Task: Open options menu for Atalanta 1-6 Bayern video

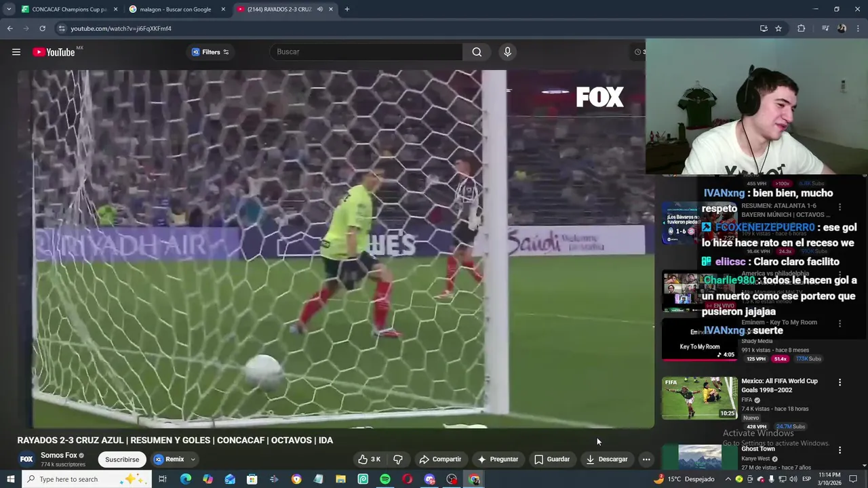Action: [840, 207]
